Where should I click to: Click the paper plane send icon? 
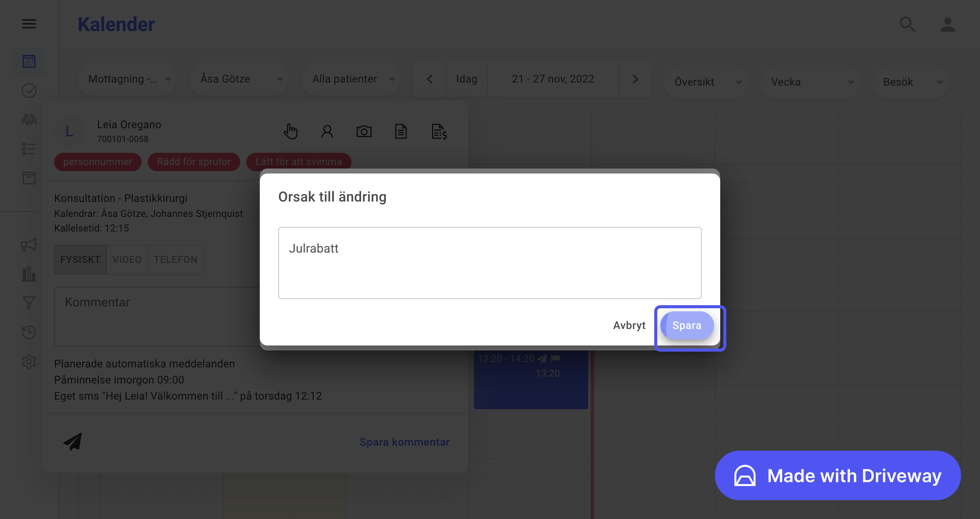tap(73, 441)
